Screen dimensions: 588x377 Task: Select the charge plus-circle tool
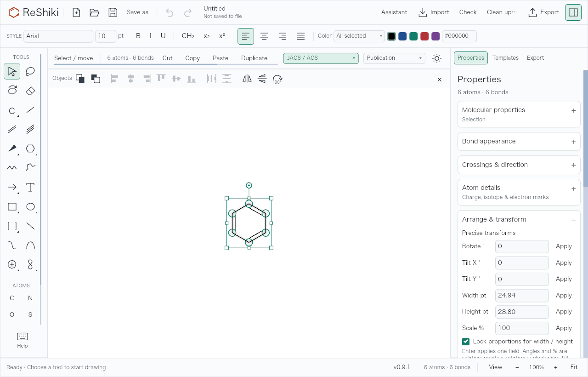click(12, 264)
